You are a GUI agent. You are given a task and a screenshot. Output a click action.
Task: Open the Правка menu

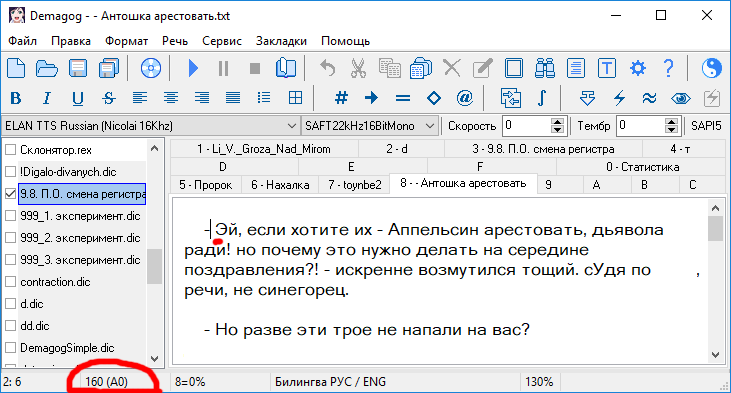(x=71, y=41)
